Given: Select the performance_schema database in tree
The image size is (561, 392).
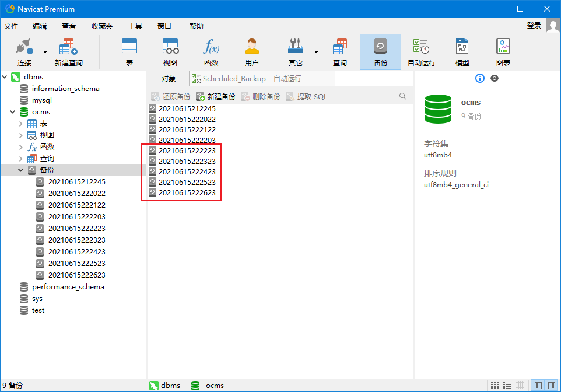Looking at the screenshot, I should click(x=68, y=287).
